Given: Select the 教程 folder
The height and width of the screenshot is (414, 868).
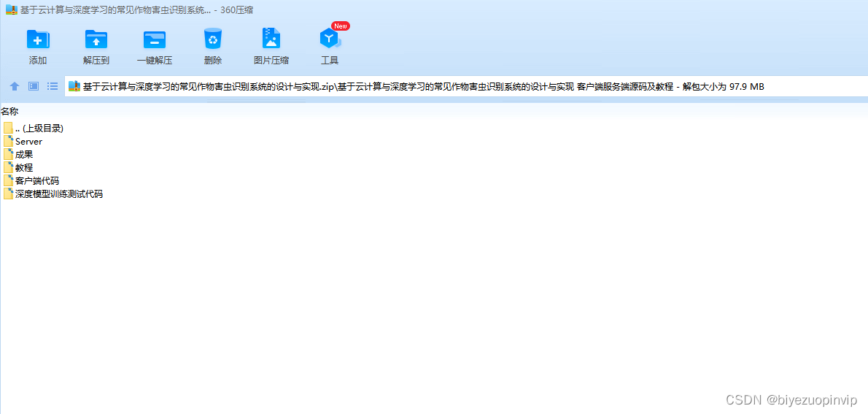Looking at the screenshot, I should pyautogui.click(x=18, y=167).
